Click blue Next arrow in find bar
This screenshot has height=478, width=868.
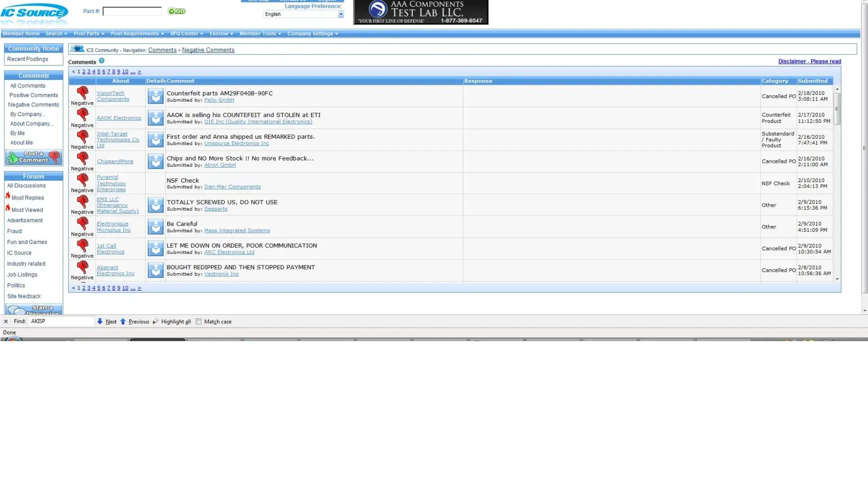pyautogui.click(x=100, y=321)
